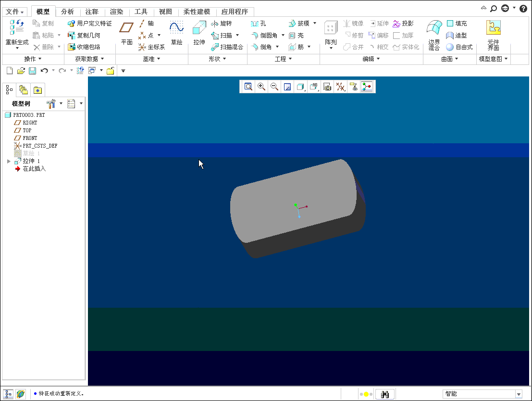
Task: Click the binoculars search icon in status bar
Action: (x=385, y=394)
